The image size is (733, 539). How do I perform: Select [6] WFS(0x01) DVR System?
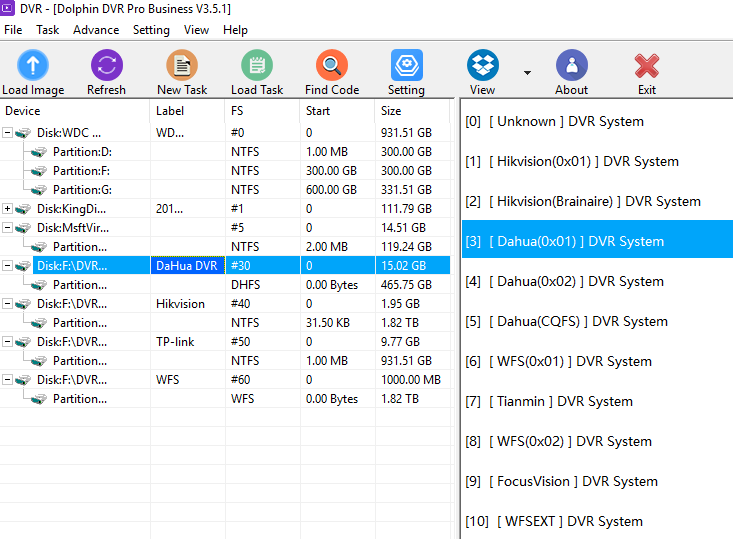tap(597, 361)
